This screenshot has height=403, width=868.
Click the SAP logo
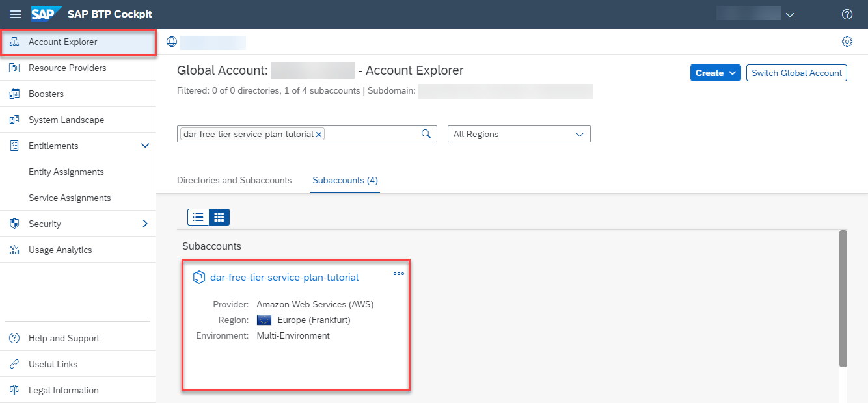pos(46,14)
